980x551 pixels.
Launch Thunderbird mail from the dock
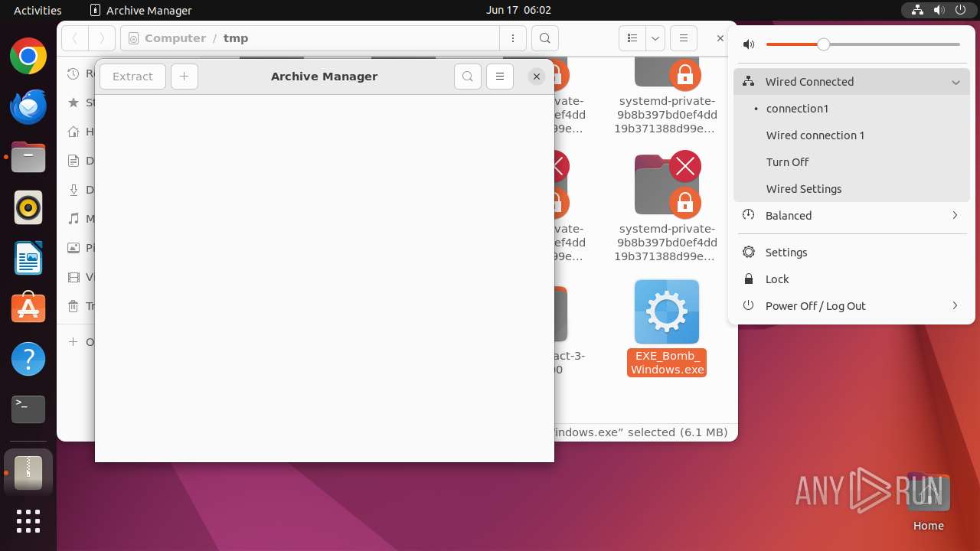(28, 107)
